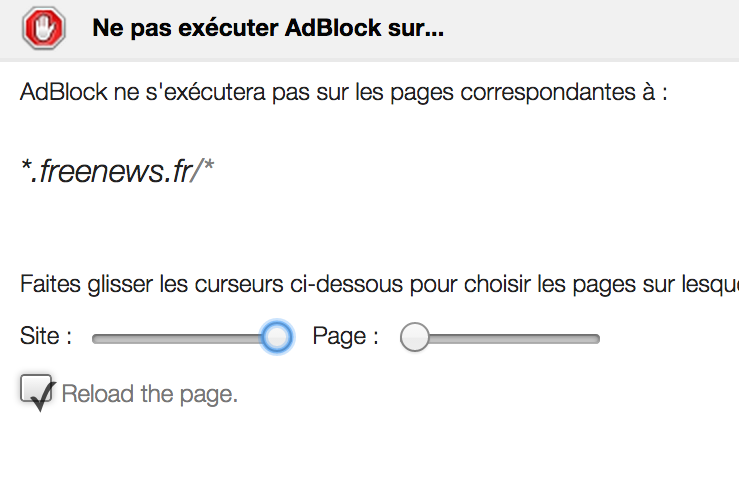The image size is (739, 497).
Task: Click the Site slider track at its start
Action: pyautogui.click(x=96, y=339)
